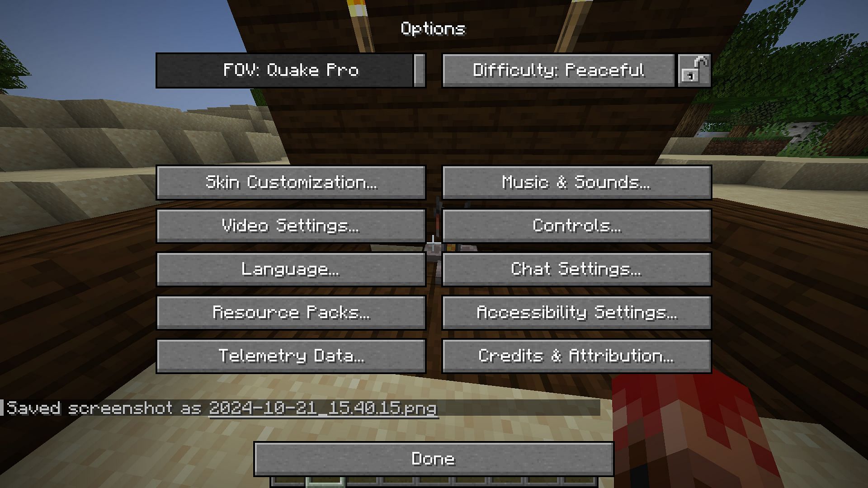Open Resource Packs screen
Screen dimensions: 868x488
291,312
